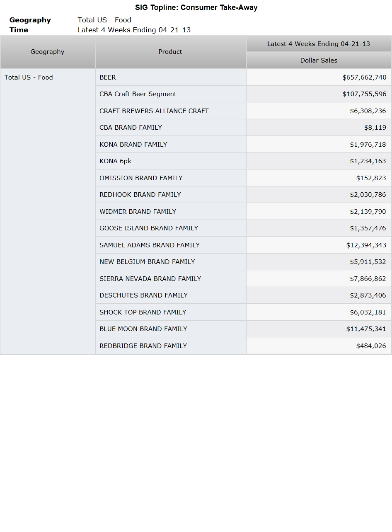
Task: Click the $8,119 sales value
Action: click(x=375, y=128)
